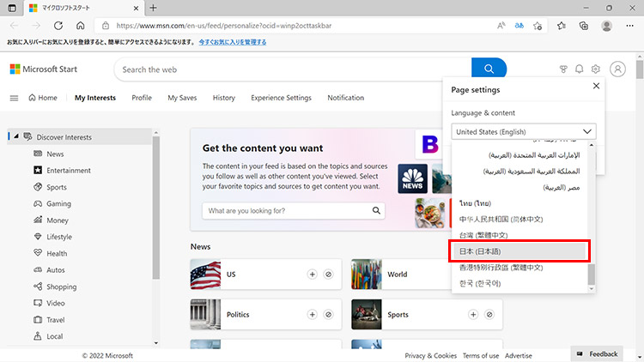The height and width of the screenshot is (362, 644).
Task: Open the Privacy & Cookies link
Action: pyautogui.click(x=430, y=355)
